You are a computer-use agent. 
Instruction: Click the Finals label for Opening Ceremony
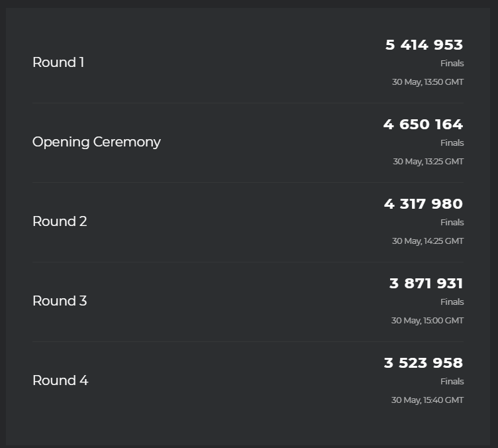coord(452,143)
